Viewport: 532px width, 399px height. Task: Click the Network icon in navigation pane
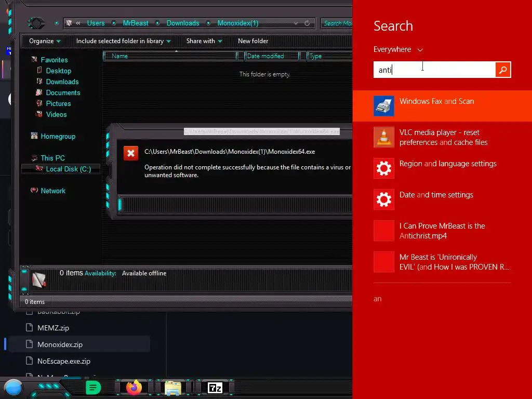coord(34,190)
